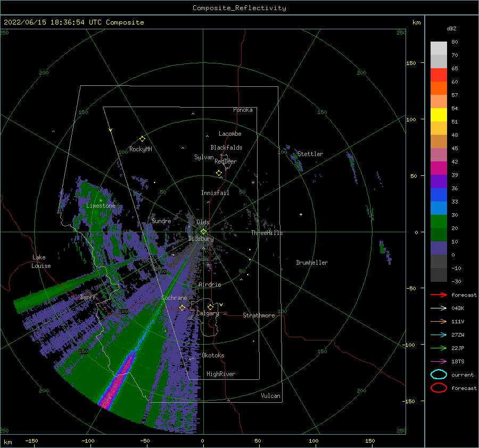Click the green 22JP arrow icon
The image size is (479, 448).
(439, 348)
